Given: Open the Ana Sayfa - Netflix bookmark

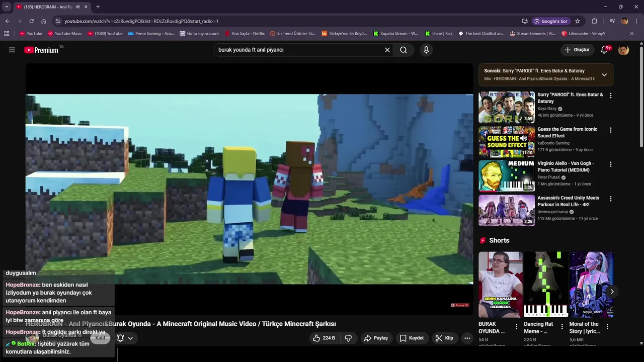Looking at the screenshot, I should pos(245,34).
